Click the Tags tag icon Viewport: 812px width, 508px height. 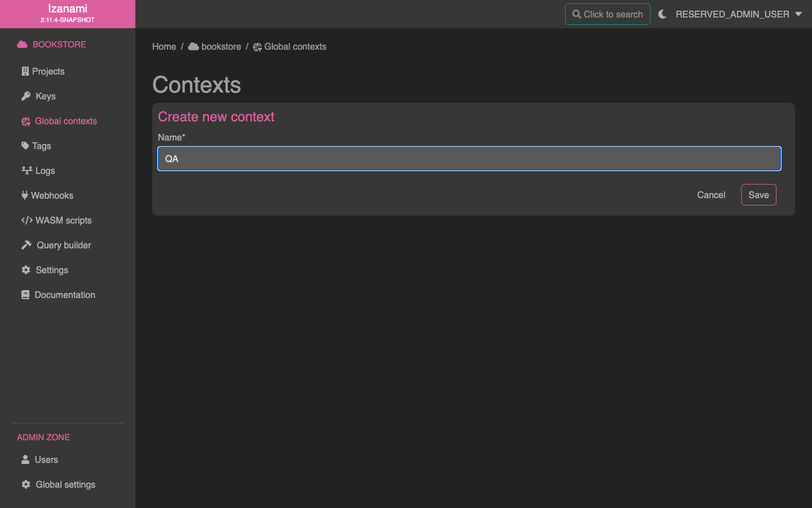pos(25,146)
